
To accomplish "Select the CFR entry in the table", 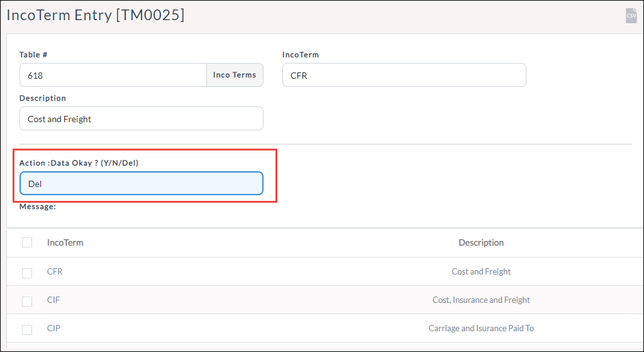I will 55,272.
